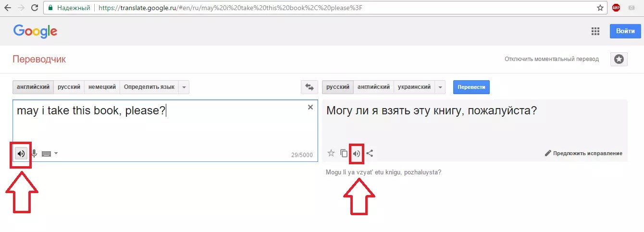Choose Определить язык detect language
Image resolution: width=644 pixels, height=232 pixels.
tap(149, 87)
